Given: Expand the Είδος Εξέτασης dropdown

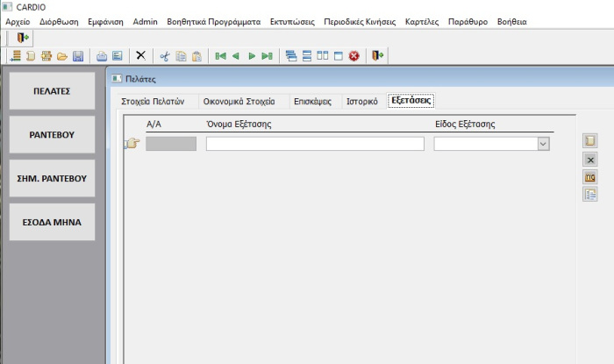Looking at the screenshot, I should point(543,144).
